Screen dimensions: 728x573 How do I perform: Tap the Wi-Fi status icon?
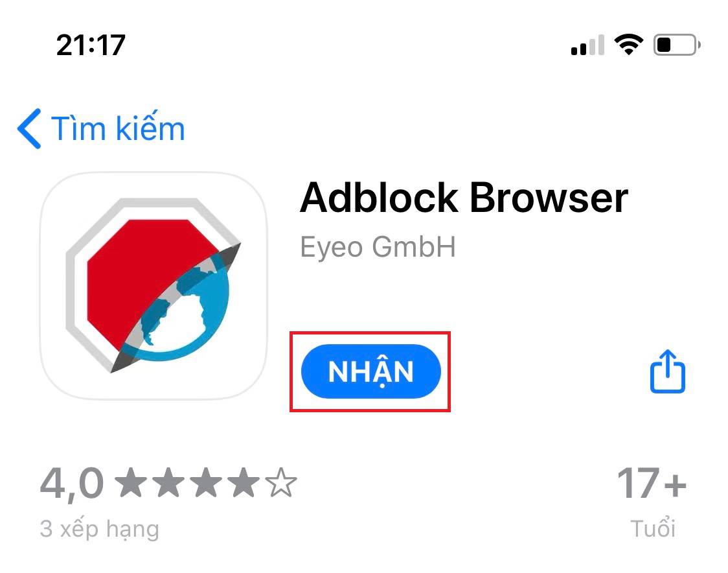(x=629, y=45)
